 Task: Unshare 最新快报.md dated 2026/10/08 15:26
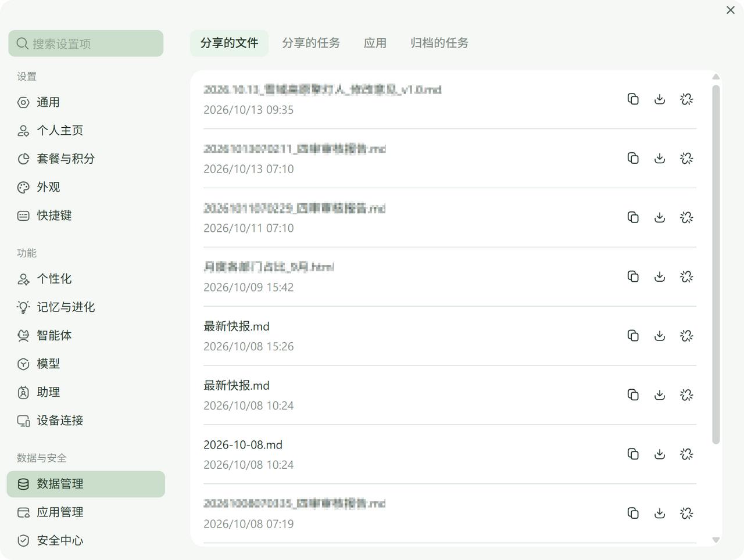tap(686, 336)
